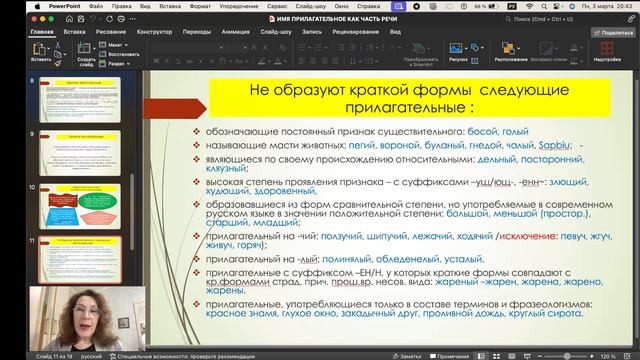Image resolution: width=640 pixels, height=360 pixels.
Task: Open the Упорядочение menu in menu bar
Action: [239, 6]
